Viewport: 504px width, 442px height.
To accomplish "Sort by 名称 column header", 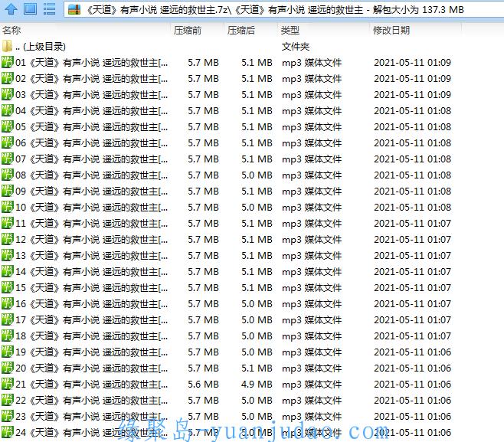I will click(11, 30).
